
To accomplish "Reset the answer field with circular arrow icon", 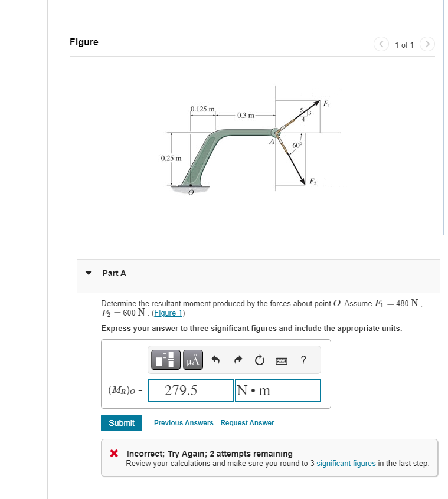I will pyautogui.click(x=260, y=360).
